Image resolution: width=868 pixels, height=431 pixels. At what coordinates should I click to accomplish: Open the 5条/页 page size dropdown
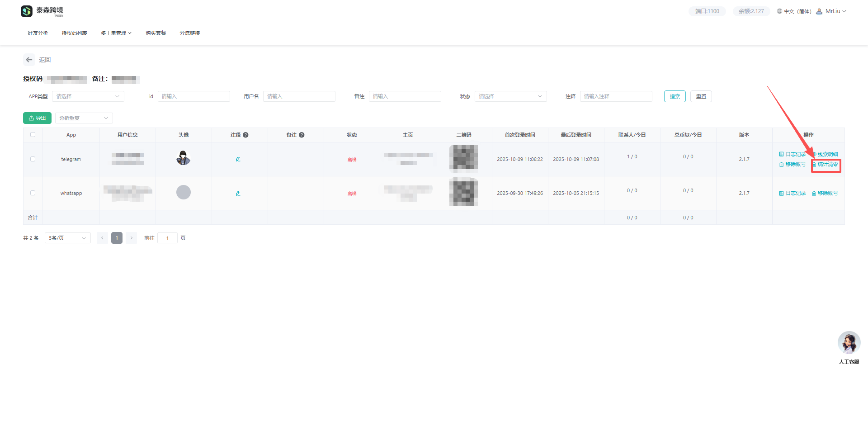point(67,238)
